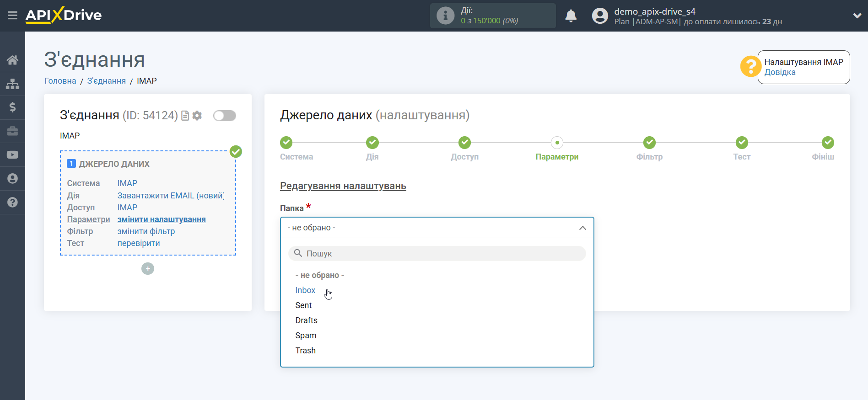Add new block with plus button

pos(148,268)
